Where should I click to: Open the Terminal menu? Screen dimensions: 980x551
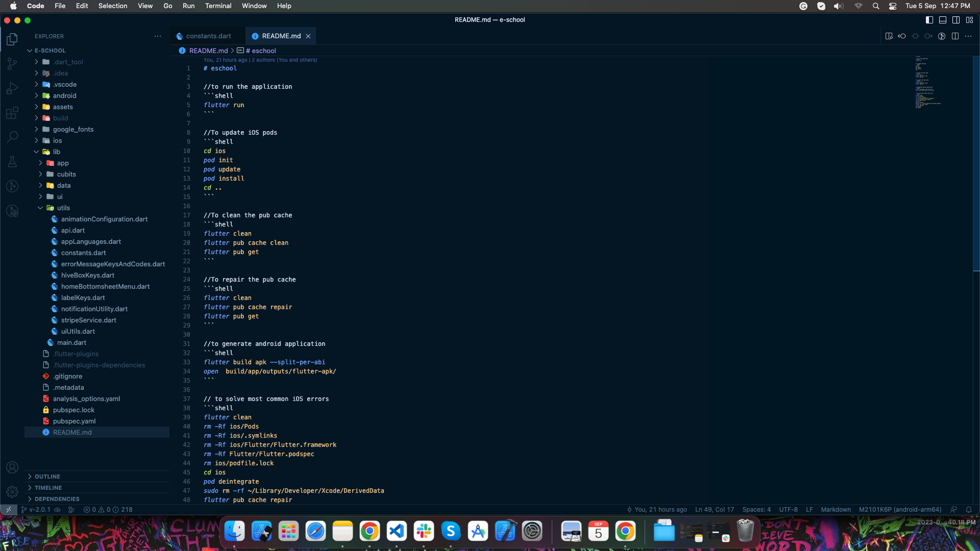pos(218,6)
